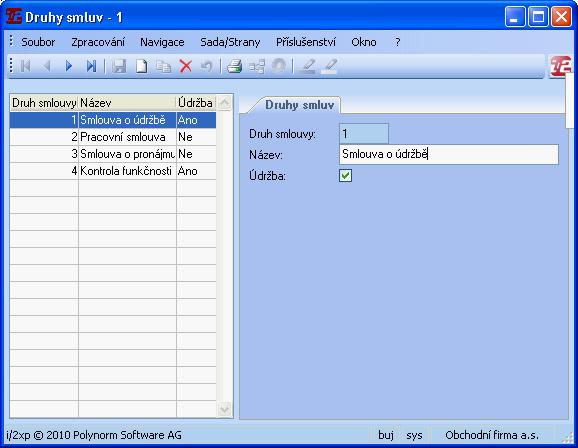Viewport: 578px width, 448px height.
Task: Click the Údržba column header
Action: (196, 103)
